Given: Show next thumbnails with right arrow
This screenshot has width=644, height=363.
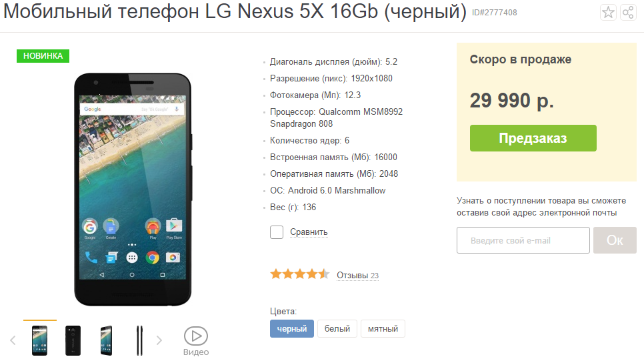Looking at the screenshot, I should (159, 340).
